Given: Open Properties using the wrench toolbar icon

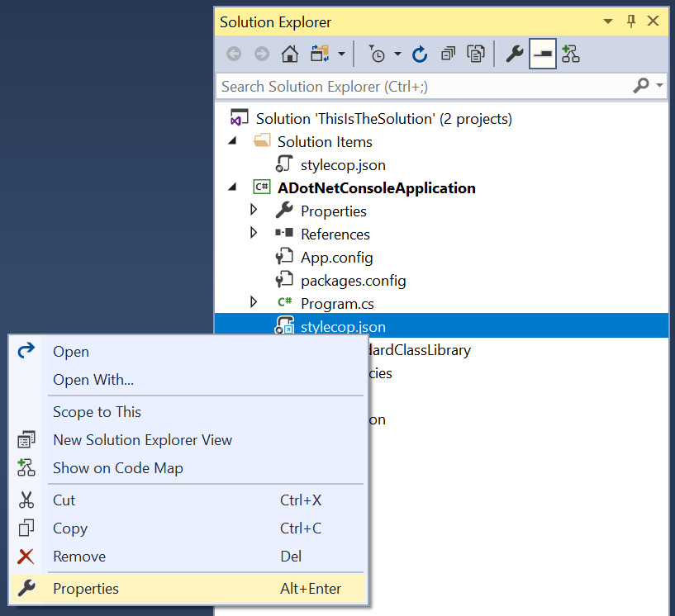Looking at the screenshot, I should (x=514, y=53).
